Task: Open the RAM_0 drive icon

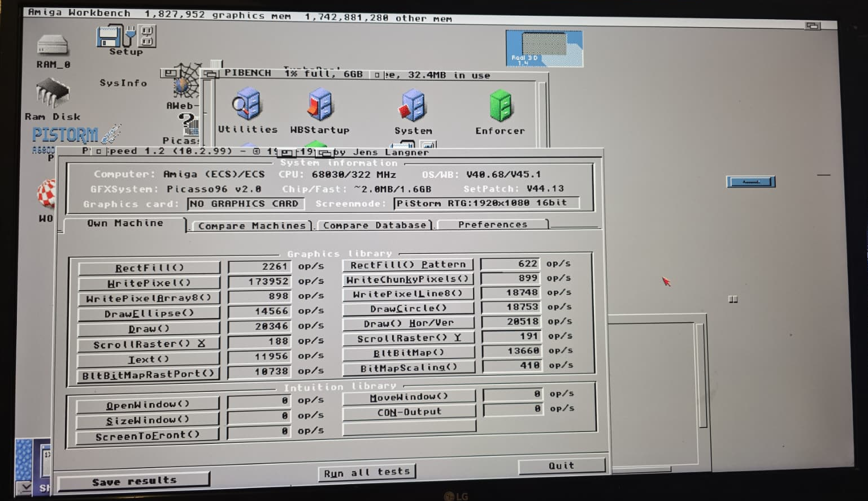Action: [x=53, y=46]
